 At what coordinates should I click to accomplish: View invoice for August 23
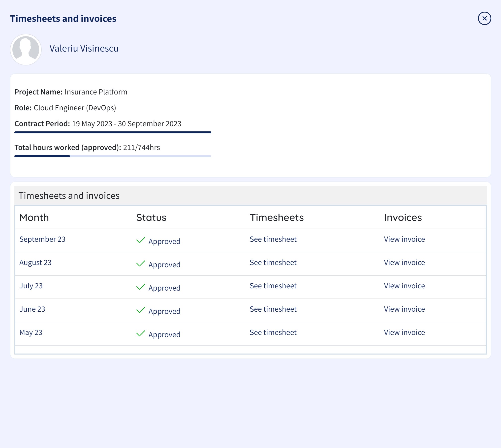[404, 263]
